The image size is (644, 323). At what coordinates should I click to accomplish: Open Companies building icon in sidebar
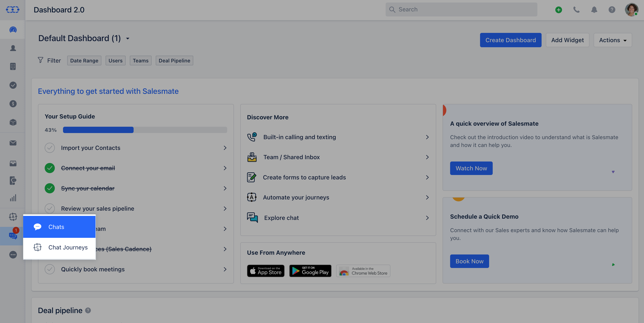coord(13,67)
